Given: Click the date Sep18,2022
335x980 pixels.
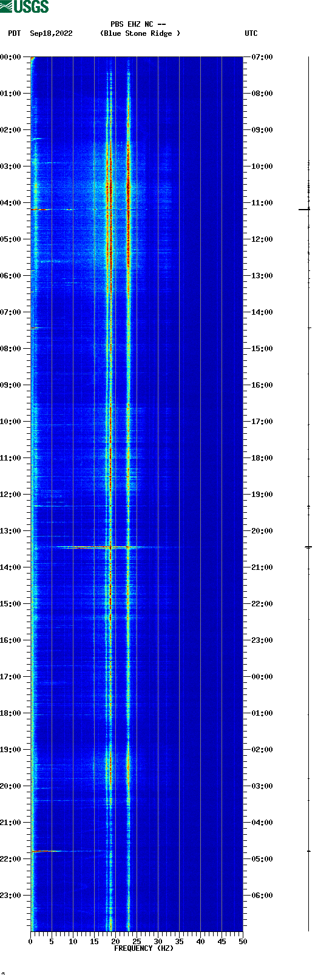Looking at the screenshot, I should pos(51,33).
